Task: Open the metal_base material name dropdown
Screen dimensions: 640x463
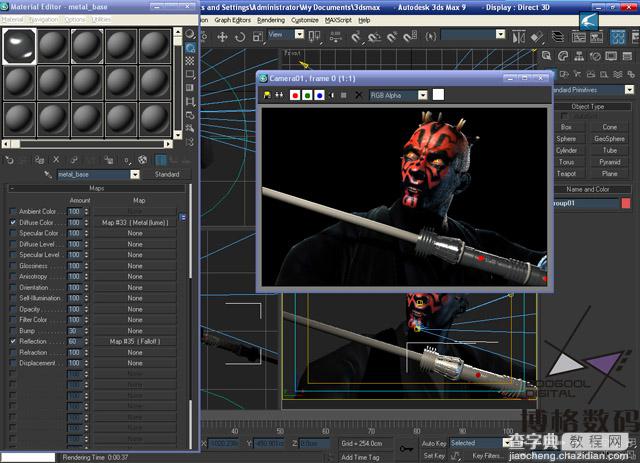Action: [135, 175]
